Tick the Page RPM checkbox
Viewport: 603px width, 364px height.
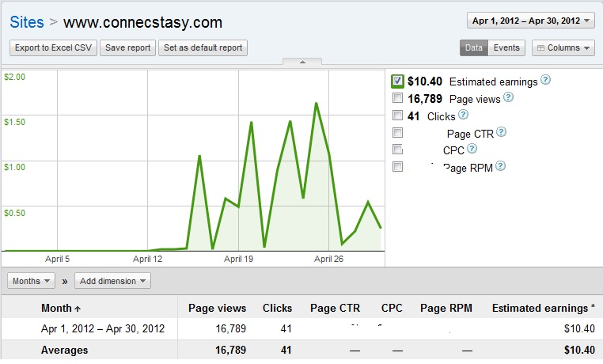click(397, 167)
